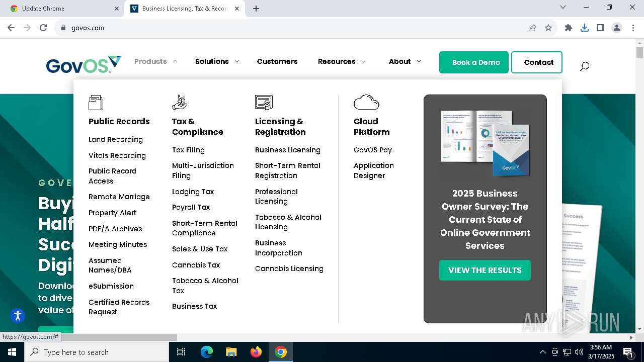Open the Customers menu item
The image size is (644, 362).
point(277,61)
